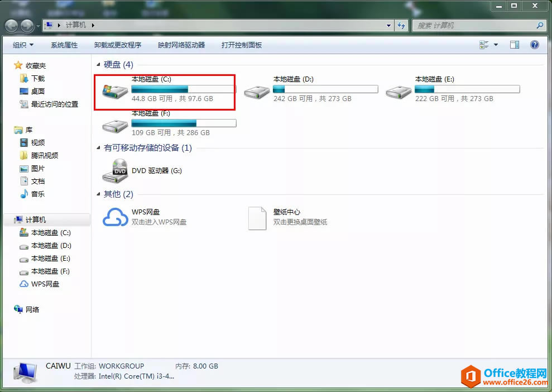The height and width of the screenshot is (392, 552).
Task: Click the D: drive usage bar
Action: pos(325,89)
